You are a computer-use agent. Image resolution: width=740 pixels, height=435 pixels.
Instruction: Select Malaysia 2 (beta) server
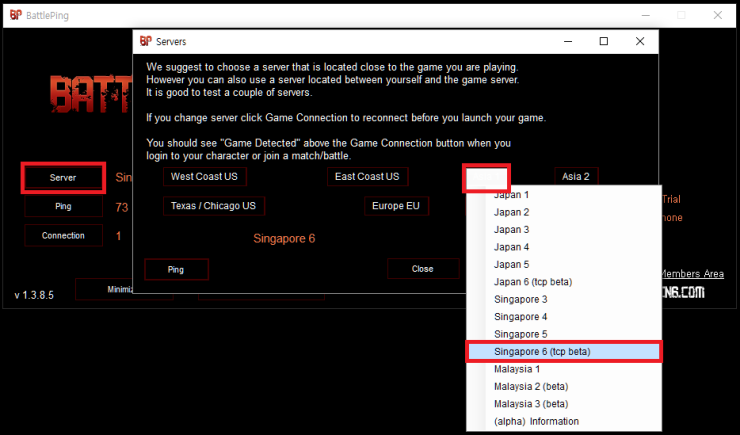pos(563,386)
